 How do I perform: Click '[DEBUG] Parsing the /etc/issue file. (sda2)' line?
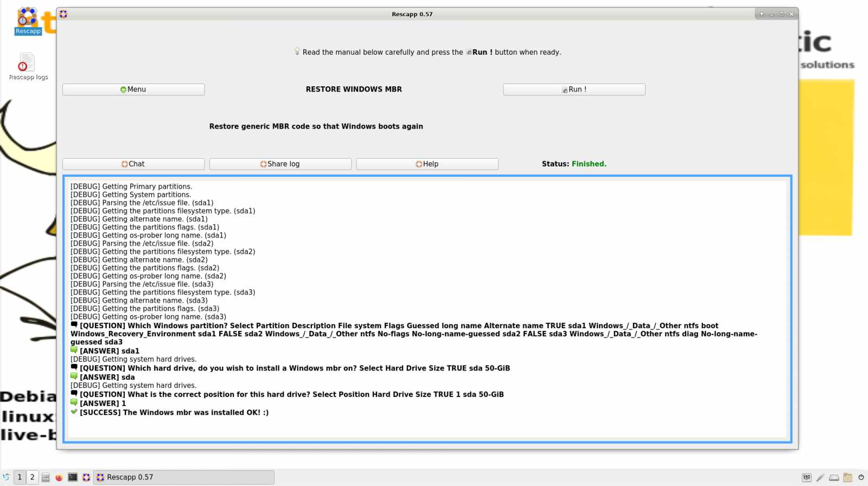pyautogui.click(x=142, y=244)
